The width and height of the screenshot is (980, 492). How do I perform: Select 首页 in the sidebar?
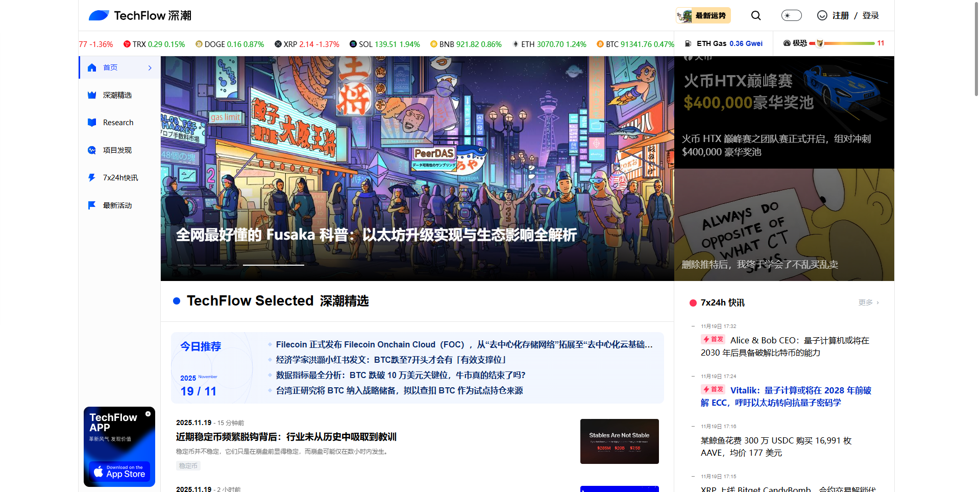tap(110, 67)
